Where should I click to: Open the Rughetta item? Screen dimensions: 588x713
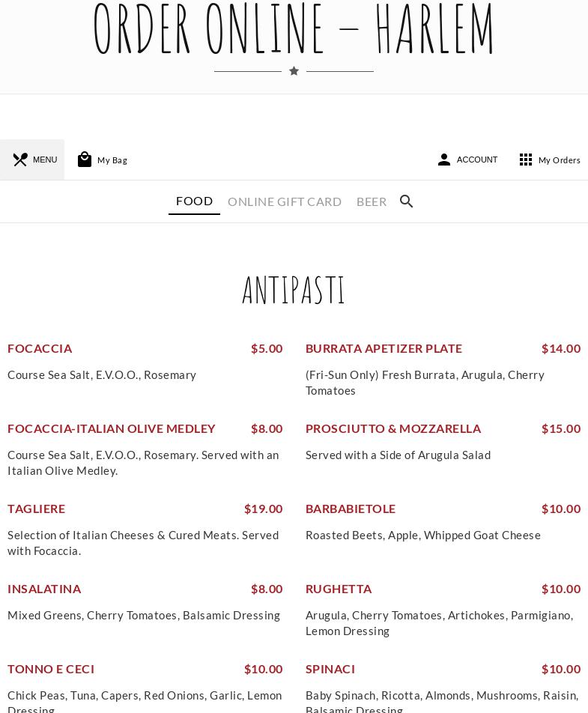[x=339, y=589]
